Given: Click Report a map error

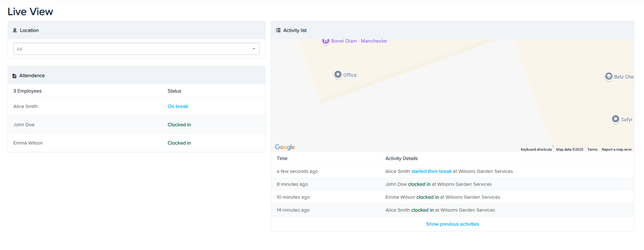Looking at the screenshot, I should [617, 150].
